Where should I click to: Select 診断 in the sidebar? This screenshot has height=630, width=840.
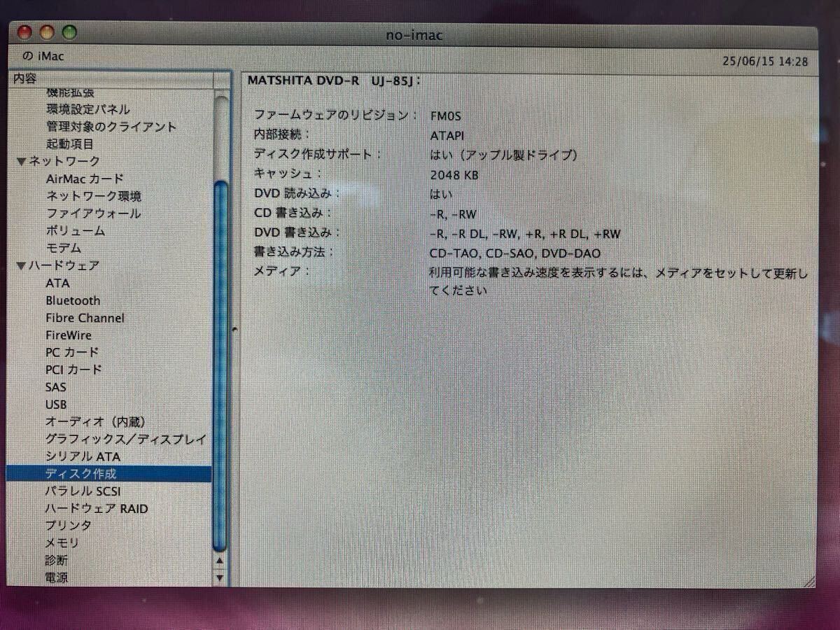(57, 561)
